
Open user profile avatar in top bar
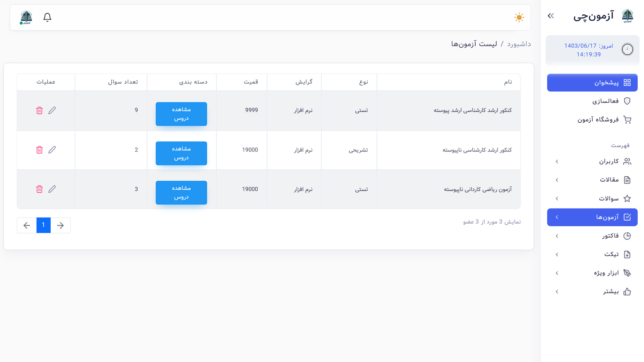[x=26, y=17]
